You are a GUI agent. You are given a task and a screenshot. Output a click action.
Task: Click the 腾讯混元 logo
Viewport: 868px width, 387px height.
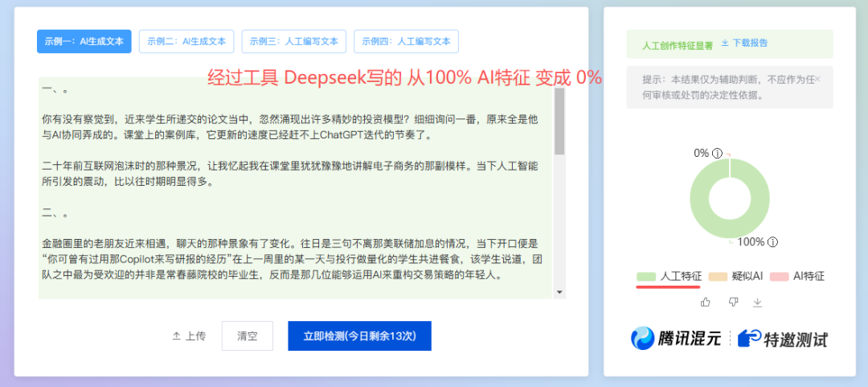pyautogui.click(x=676, y=338)
